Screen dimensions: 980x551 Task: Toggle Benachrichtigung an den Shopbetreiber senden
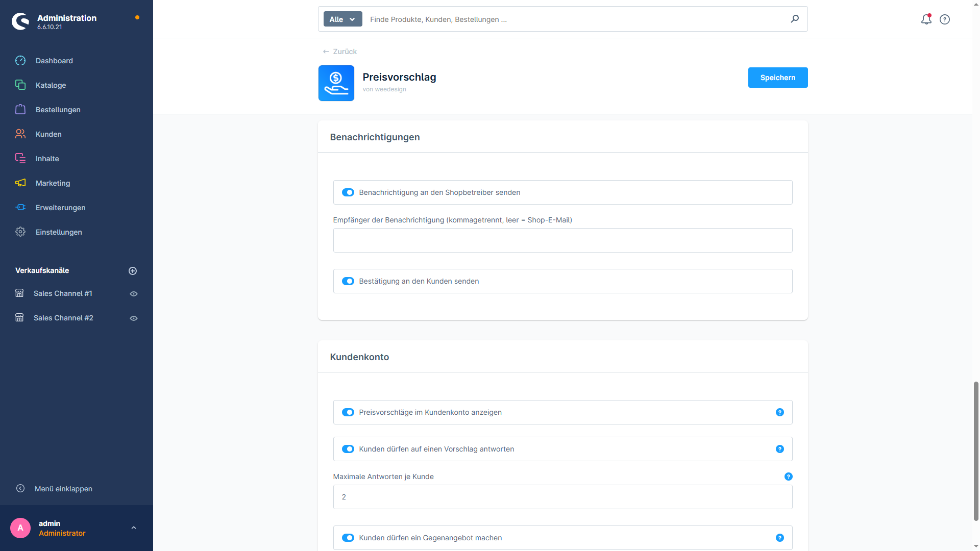[x=348, y=192]
